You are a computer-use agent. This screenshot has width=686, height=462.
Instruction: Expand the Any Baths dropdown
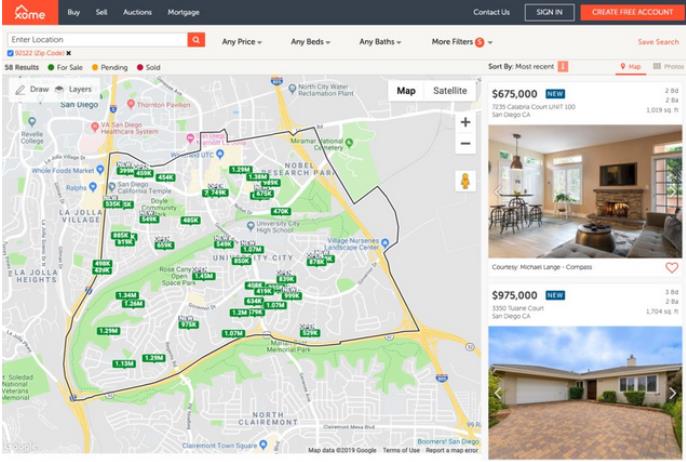click(x=380, y=42)
